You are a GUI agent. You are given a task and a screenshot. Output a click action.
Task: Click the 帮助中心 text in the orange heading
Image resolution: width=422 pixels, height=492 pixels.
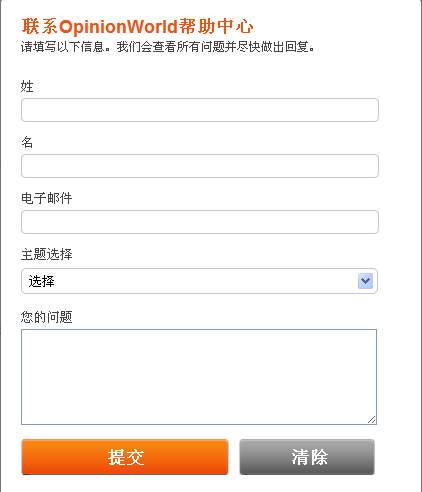[x=216, y=26]
